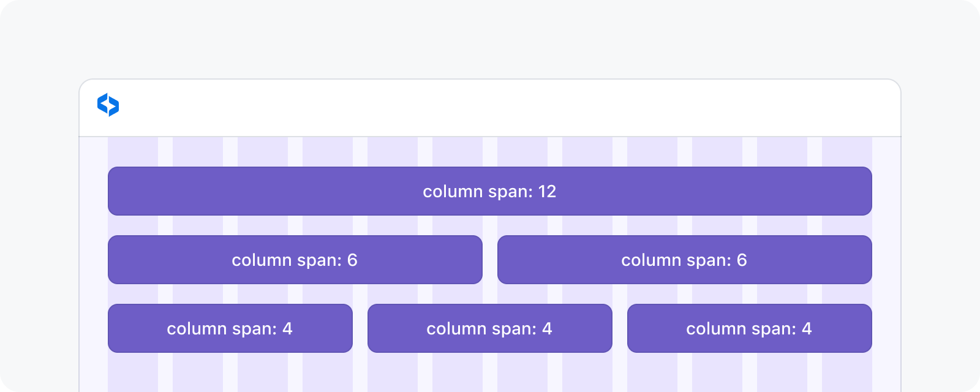Click gap between left and middle span 4 blocks

[360, 328]
